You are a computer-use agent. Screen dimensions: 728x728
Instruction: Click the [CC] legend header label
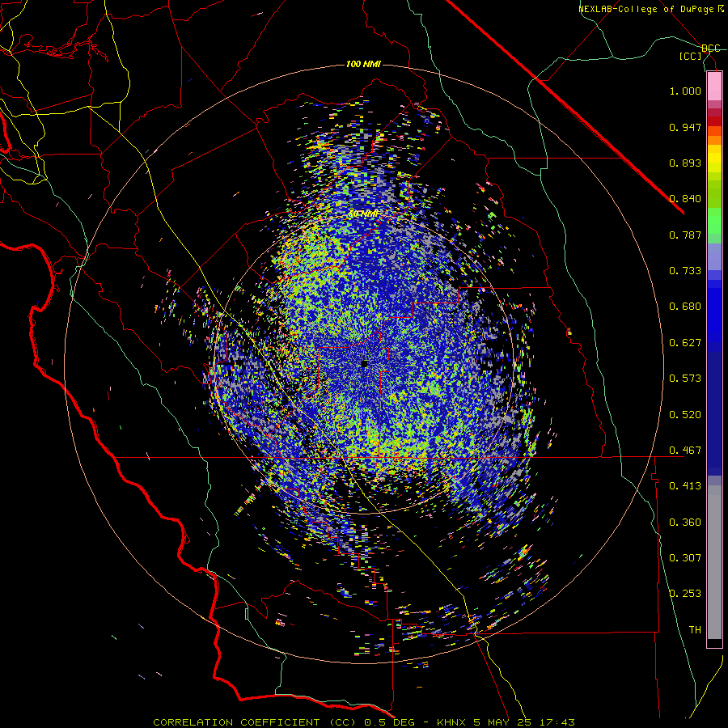pyautogui.click(x=691, y=56)
